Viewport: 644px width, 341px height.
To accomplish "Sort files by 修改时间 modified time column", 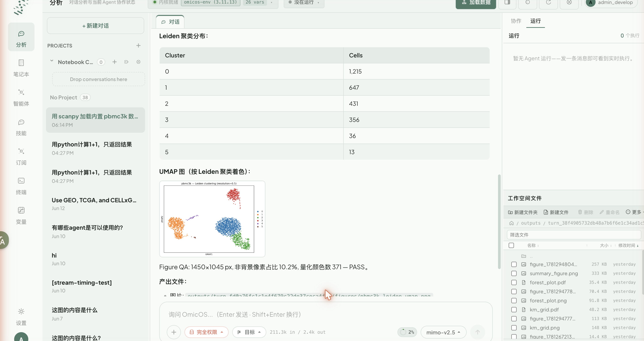I will [628, 245].
